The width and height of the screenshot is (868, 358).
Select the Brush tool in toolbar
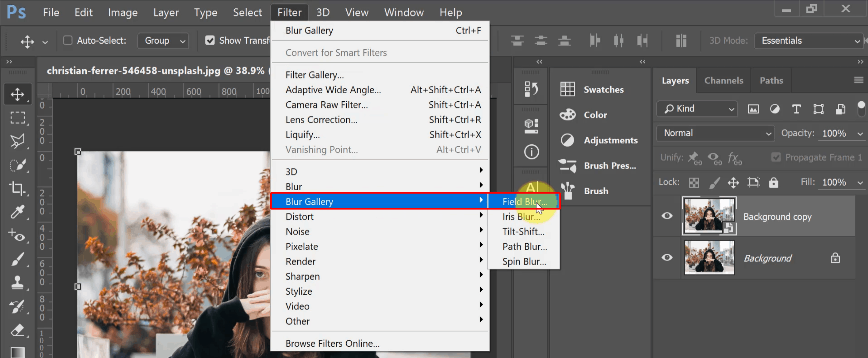(17, 259)
